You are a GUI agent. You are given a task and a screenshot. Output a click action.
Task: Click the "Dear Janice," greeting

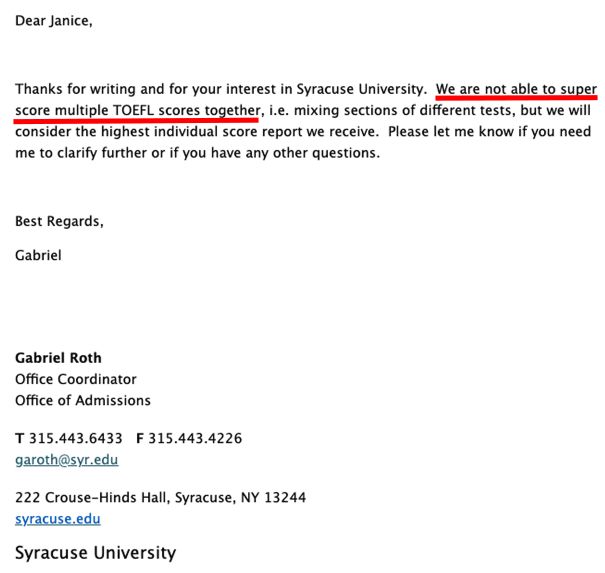[x=53, y=20]
